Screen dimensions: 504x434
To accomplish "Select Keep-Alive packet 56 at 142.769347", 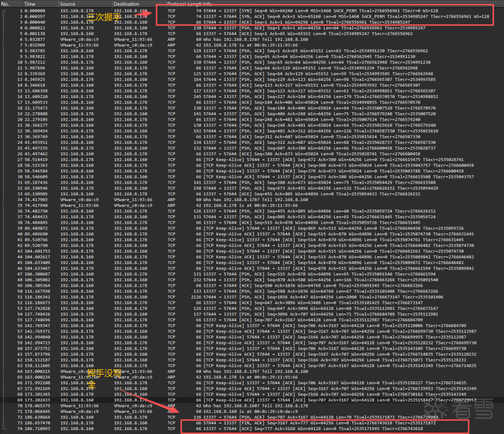I will pyautogui.click(x=252, y=326).
